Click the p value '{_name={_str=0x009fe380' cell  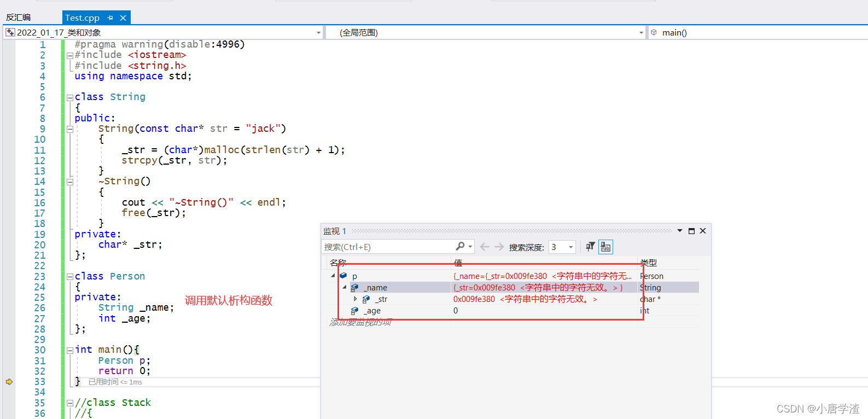[x=545, y=276]
